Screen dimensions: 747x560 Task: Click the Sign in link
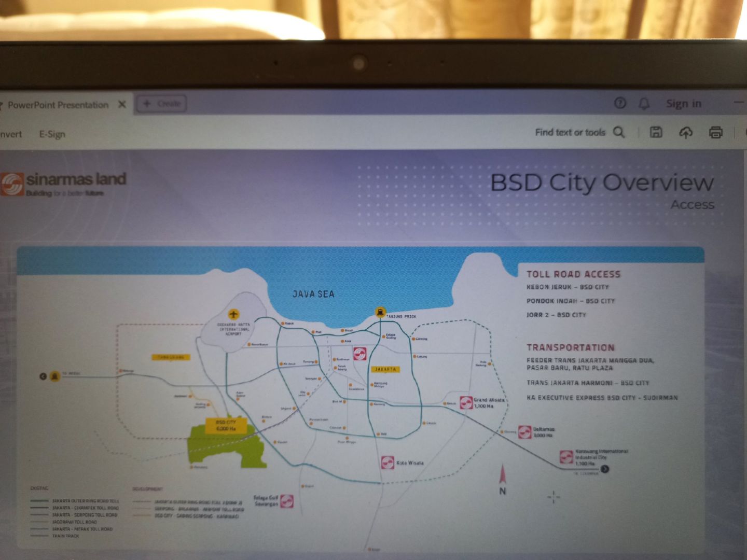coord(684,104)
